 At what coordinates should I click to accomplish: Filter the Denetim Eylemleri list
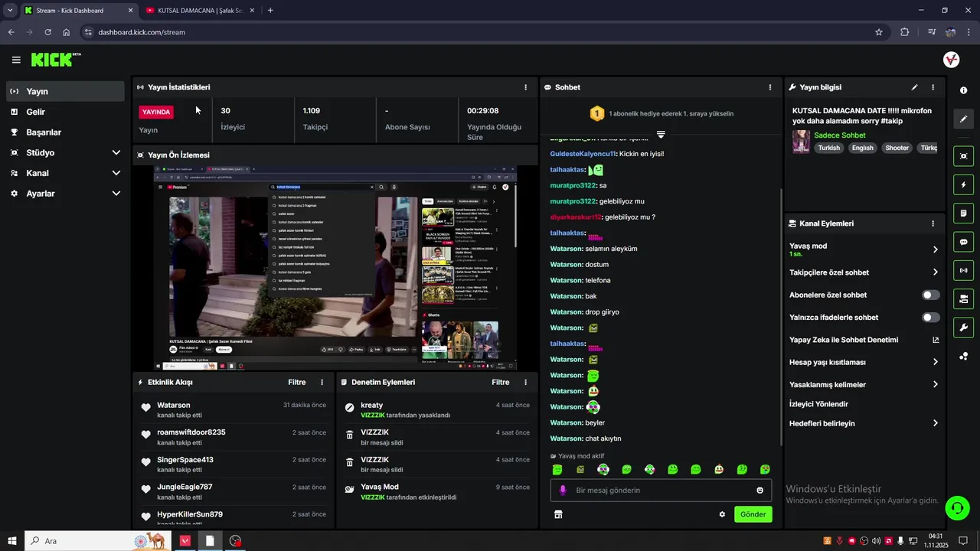[x=501, y=382]
